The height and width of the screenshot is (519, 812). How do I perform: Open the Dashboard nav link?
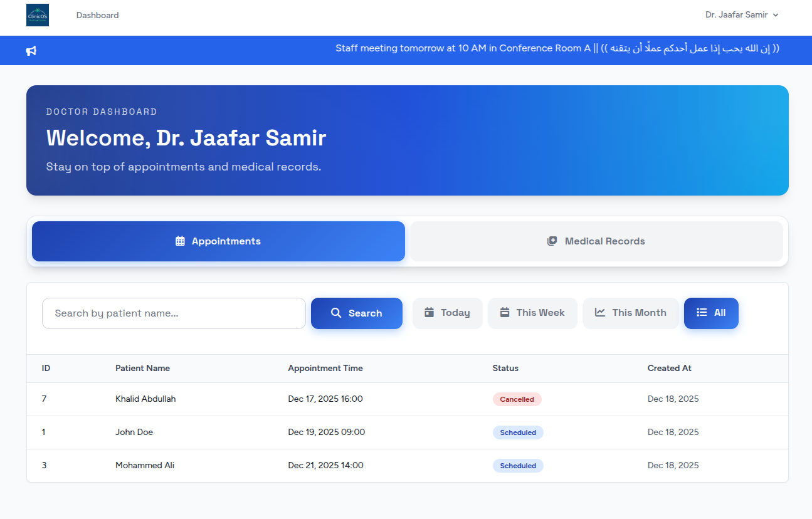pyautogui.click(x=97, y=15)
